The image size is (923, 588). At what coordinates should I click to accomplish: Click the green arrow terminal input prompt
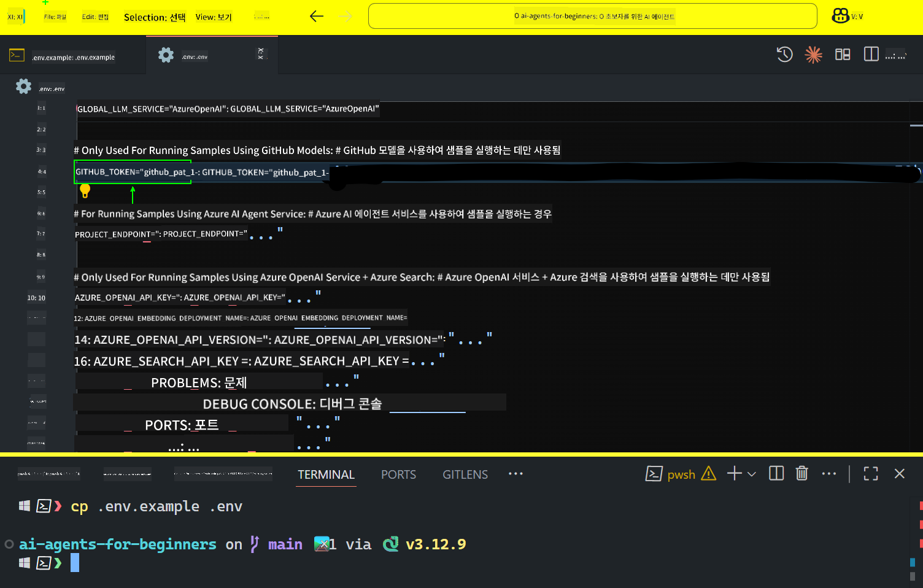pyautogui.click(x=58, y=563)
